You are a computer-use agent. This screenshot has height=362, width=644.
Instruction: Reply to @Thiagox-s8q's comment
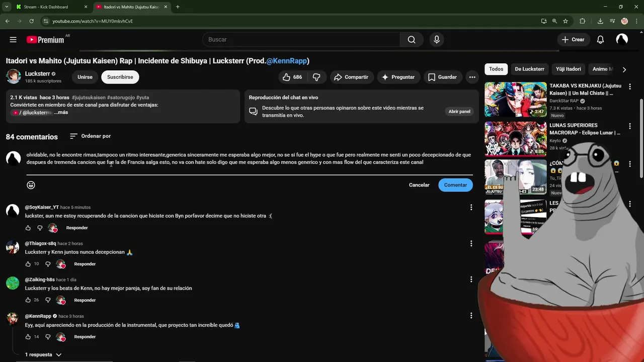click(x=85, y=264)
